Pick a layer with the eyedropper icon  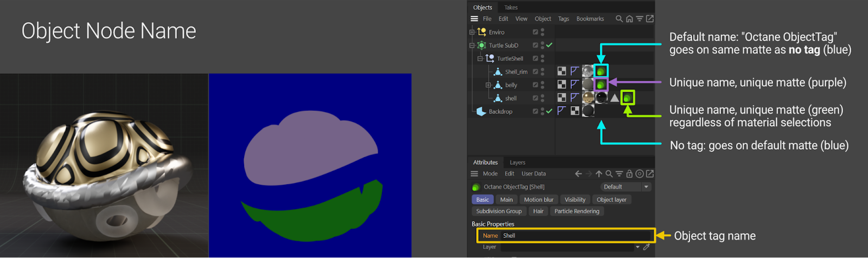coord(646,247)
